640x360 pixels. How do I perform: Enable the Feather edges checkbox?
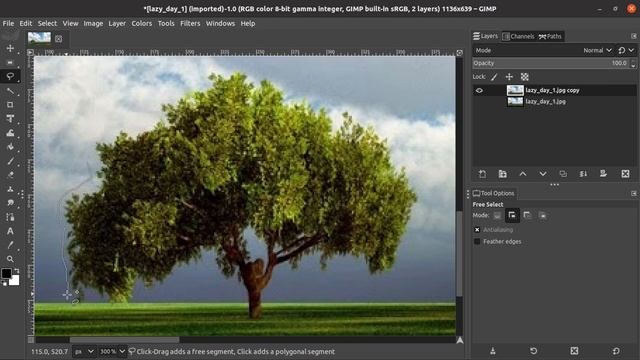477,242
